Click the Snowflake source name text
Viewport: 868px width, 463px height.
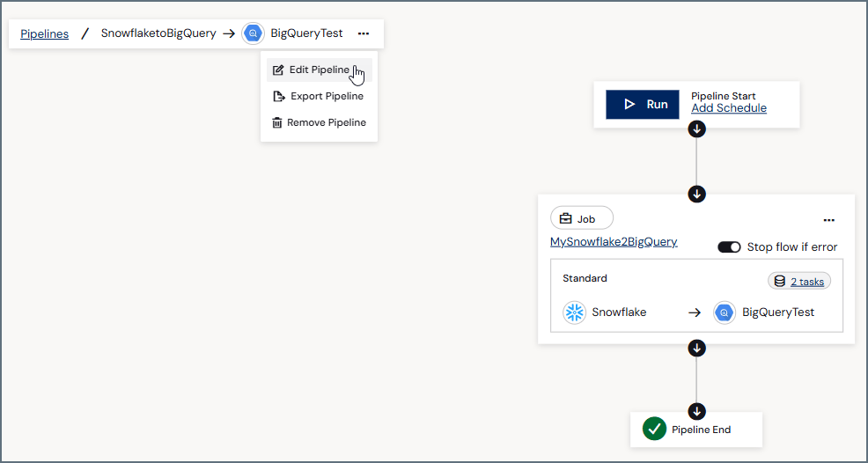click(619, 312)
